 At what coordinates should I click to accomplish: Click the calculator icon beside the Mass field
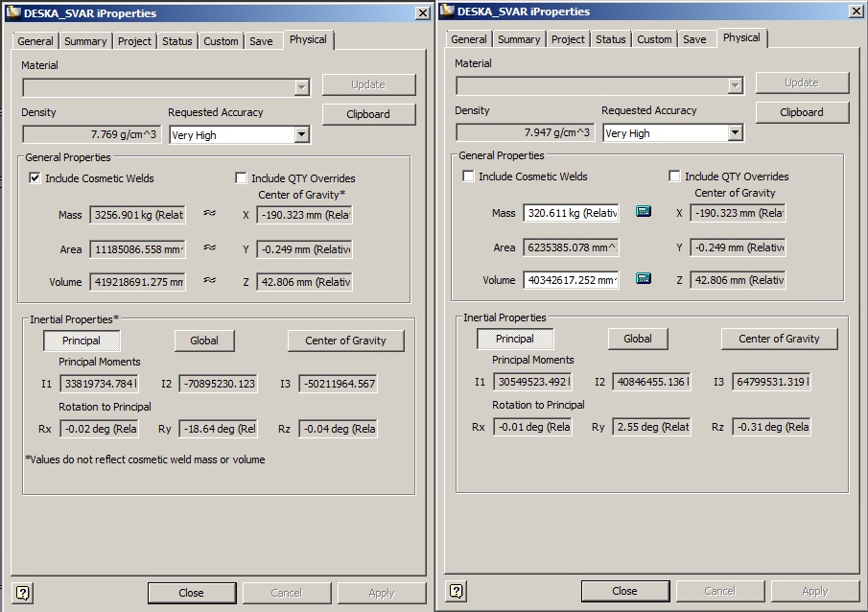tap(643, 212)
